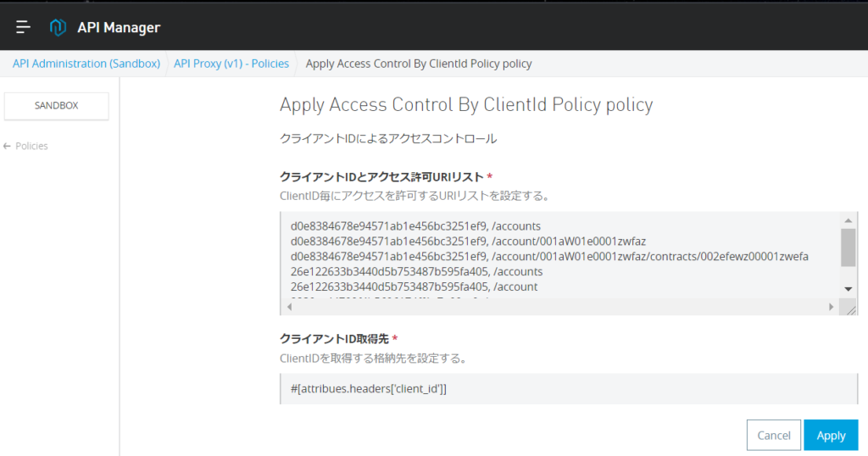Open API Proxy (v1) - Policies breadcrumb
868x456 pixels.
click(x=231, y=64)
